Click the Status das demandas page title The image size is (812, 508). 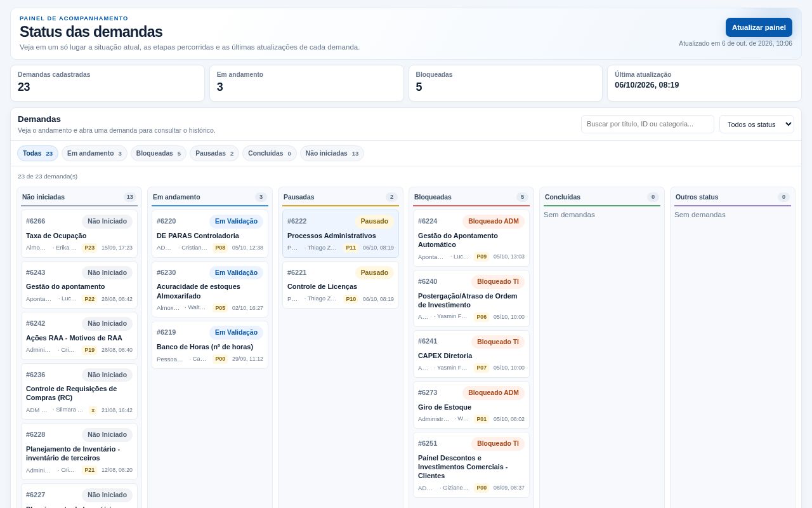coord(91,32)
